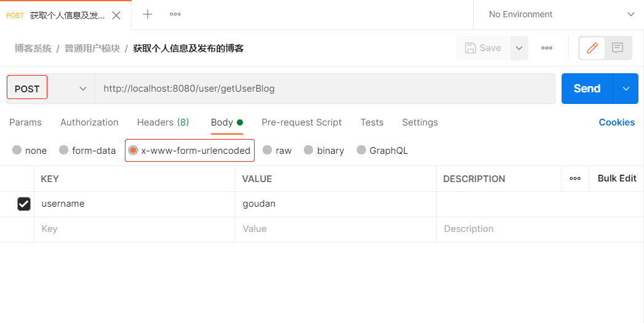Expand the No Environment selector
644x323 pixels.
(560, 14)
